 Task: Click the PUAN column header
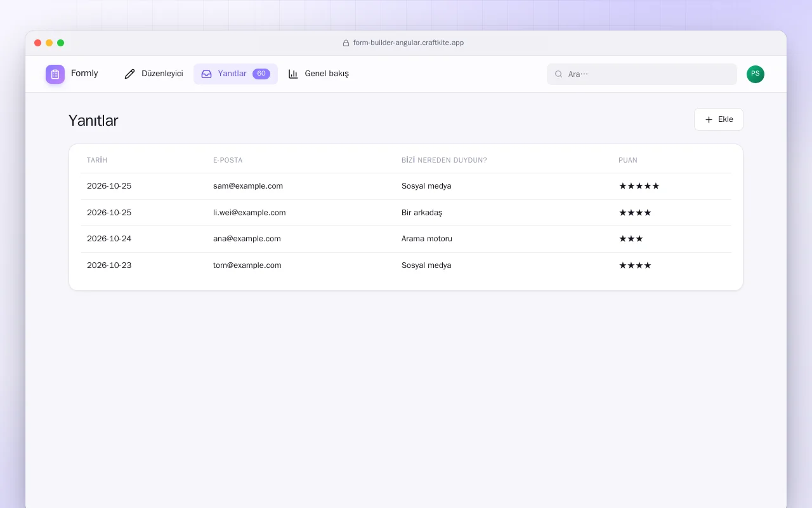[628, 160]
